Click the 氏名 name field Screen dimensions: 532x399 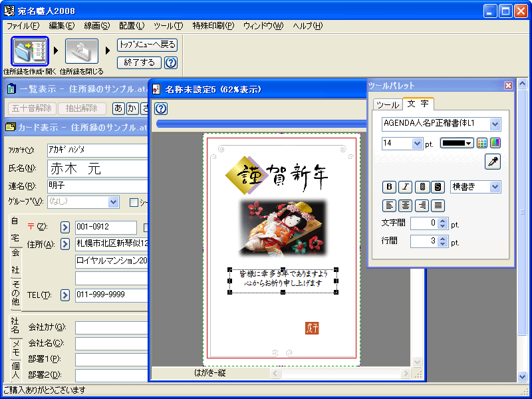(x=98, y=169)
